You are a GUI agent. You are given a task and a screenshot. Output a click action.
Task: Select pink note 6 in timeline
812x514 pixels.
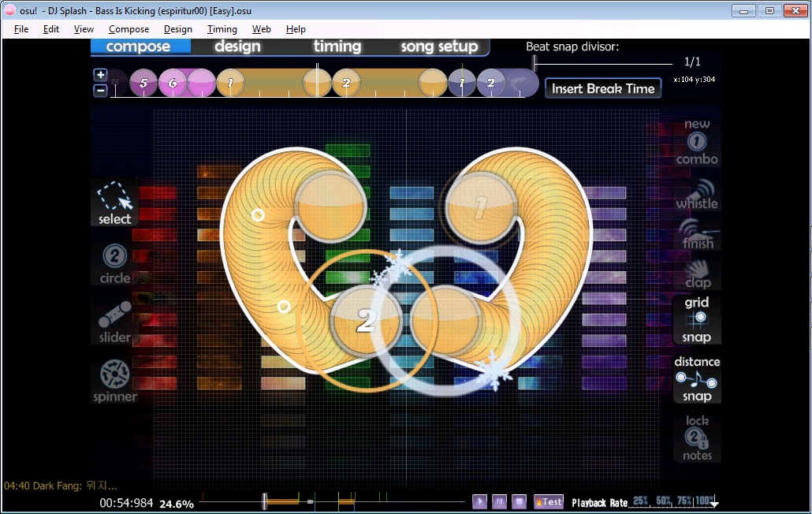coord(173,83)
